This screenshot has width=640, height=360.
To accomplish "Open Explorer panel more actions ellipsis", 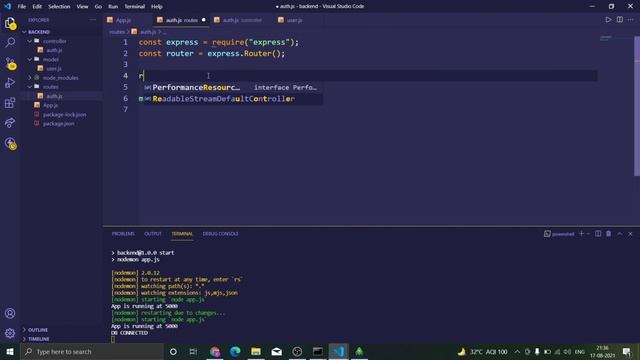I will click(93, 20).
